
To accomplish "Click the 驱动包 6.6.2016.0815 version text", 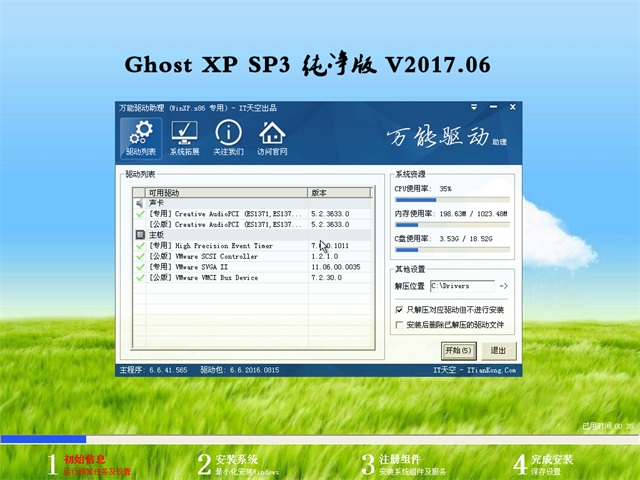I will coord(240,370).
